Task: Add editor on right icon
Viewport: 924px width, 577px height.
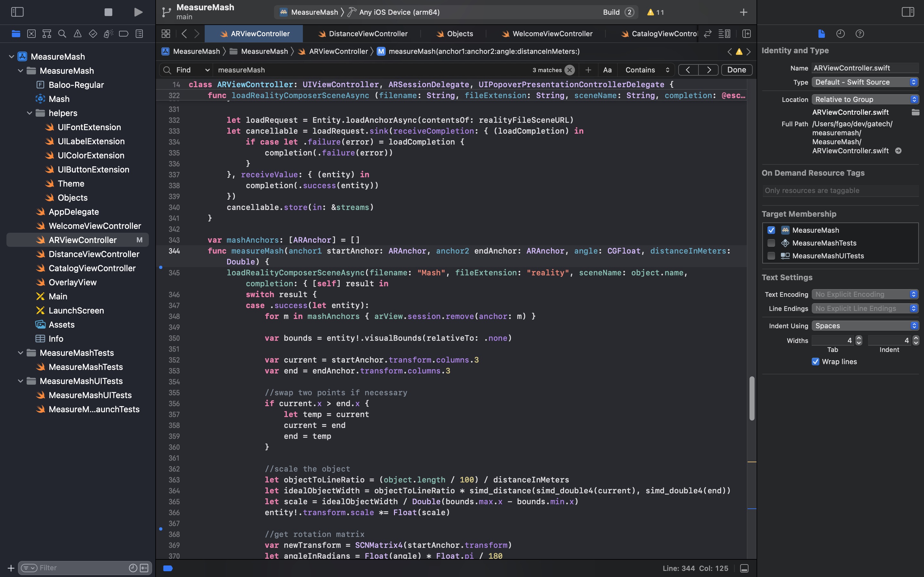Action: click(x=747, y=34)
